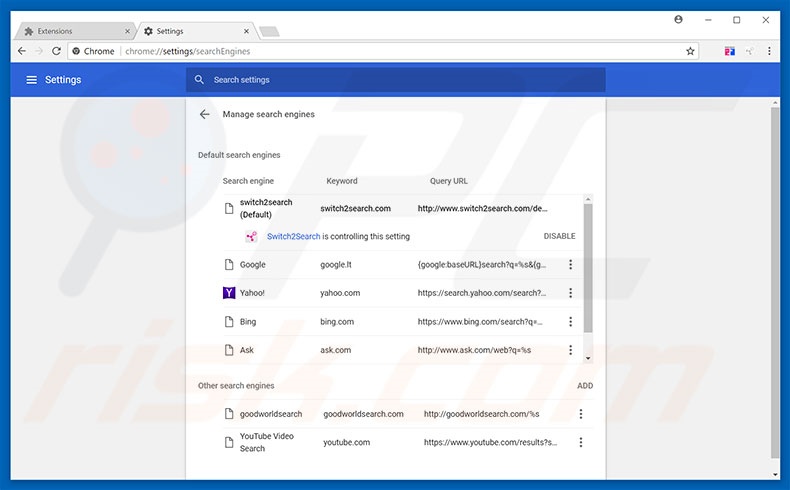The image size is (790, 490).
Task: Open the Settings hamburger menu
Action: pos(31,80)
